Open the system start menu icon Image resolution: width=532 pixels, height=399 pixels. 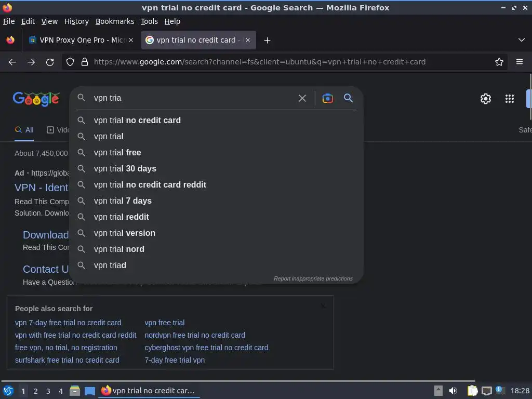(x=8, y=391)
